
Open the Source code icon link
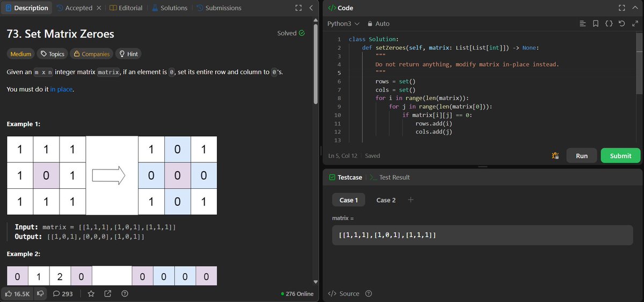[x=343, y=293]
